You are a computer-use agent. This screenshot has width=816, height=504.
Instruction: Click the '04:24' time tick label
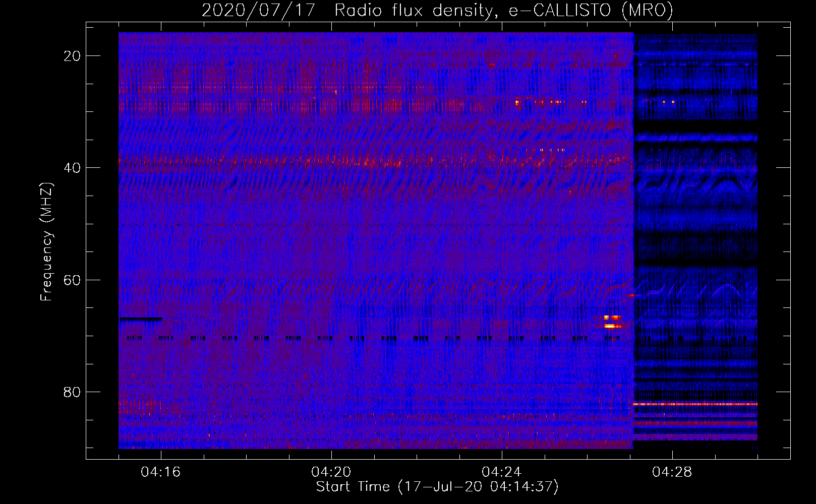(502, 472)
